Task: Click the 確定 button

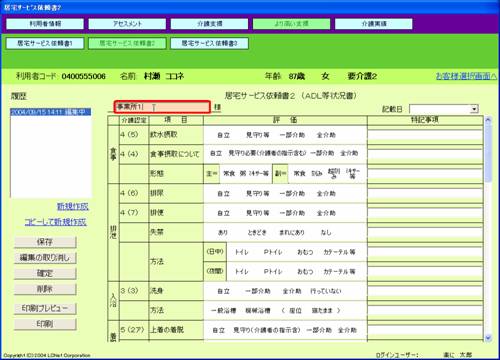Action: click(45, 273)
